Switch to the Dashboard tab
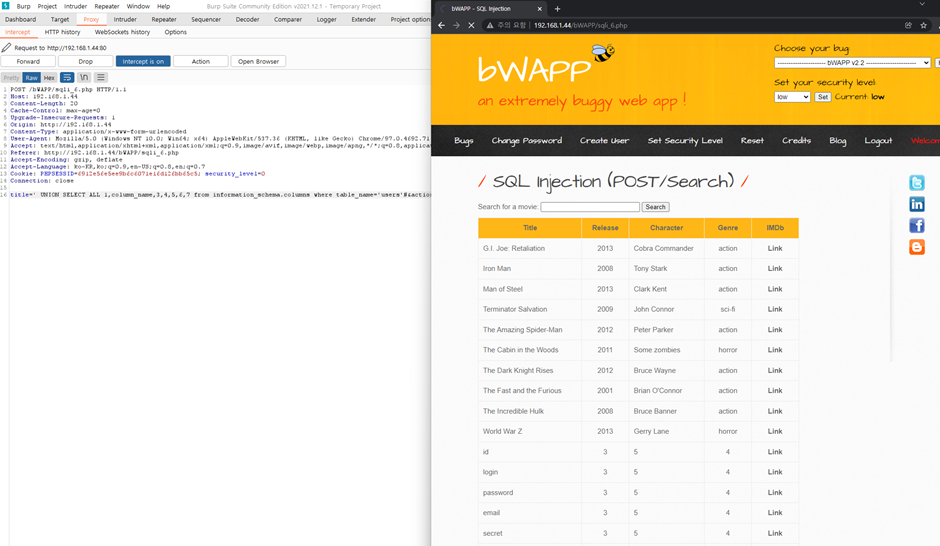 [x=20, y=19]
